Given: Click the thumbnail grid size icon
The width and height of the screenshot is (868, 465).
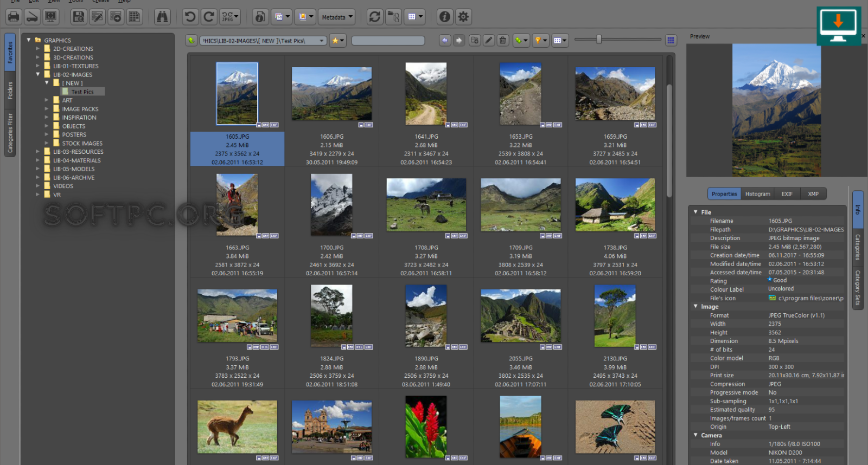Looking at the screenshot, I should tap(671, 40).
